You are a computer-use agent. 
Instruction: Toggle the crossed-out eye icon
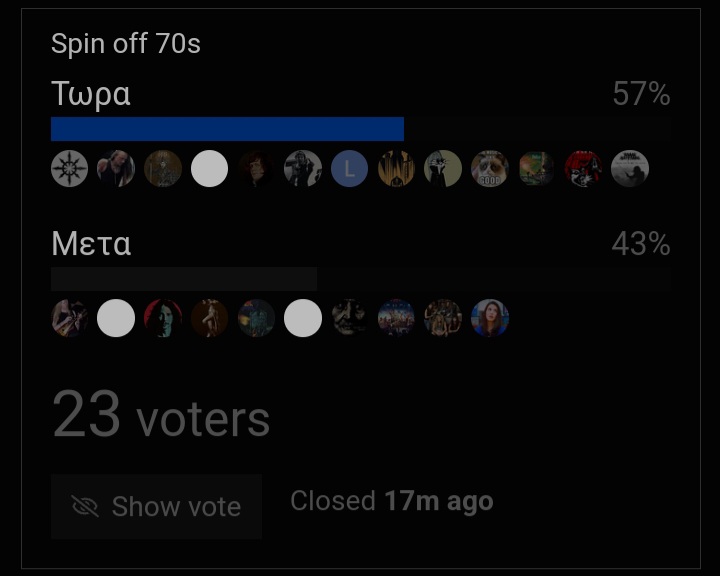(x=86, y=507)
